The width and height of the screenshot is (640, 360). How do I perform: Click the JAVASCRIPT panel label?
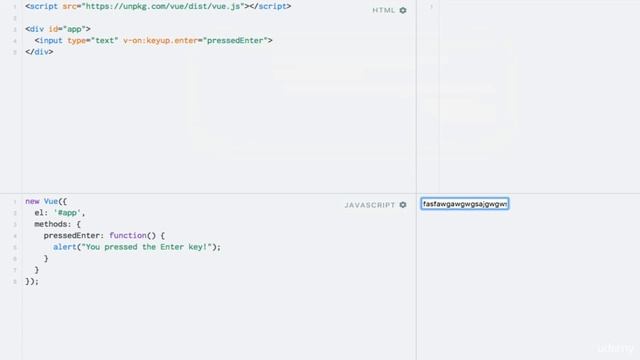(x=369, y=205)
